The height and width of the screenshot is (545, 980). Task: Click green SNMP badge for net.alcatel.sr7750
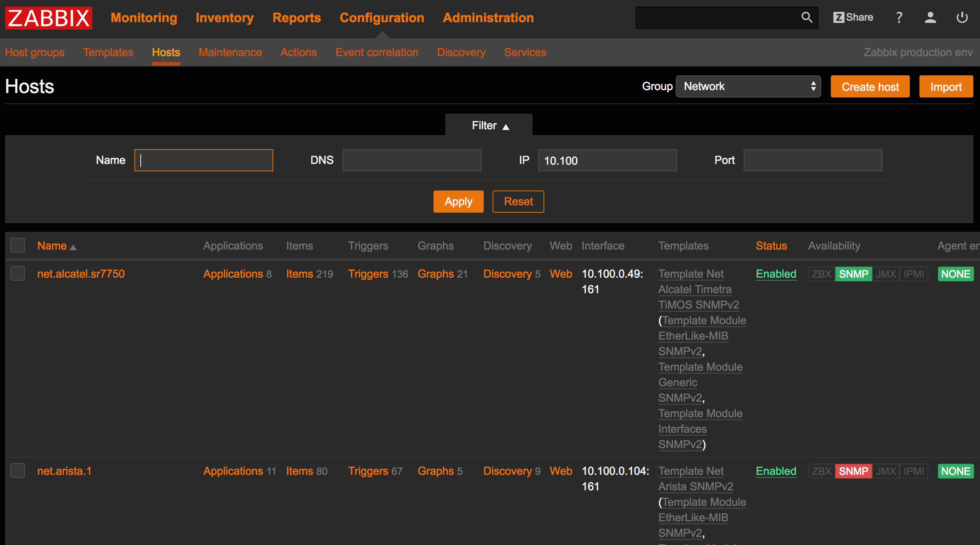(x=853, y=274)
